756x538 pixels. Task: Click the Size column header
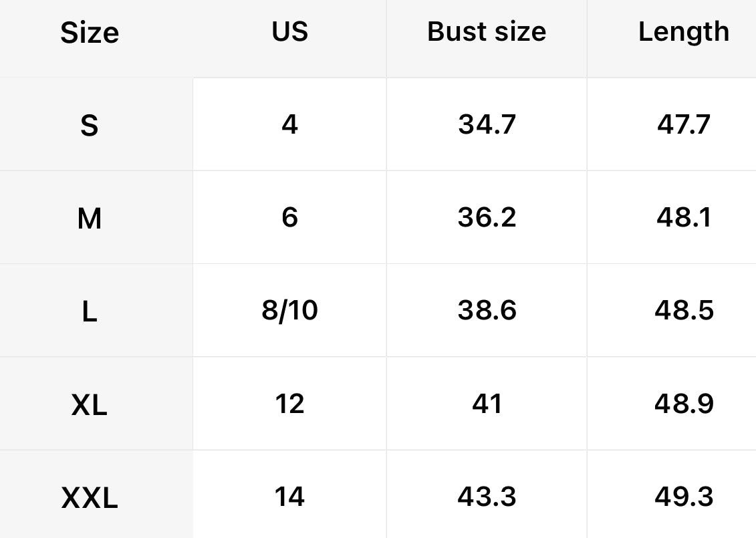click(90, 33)
